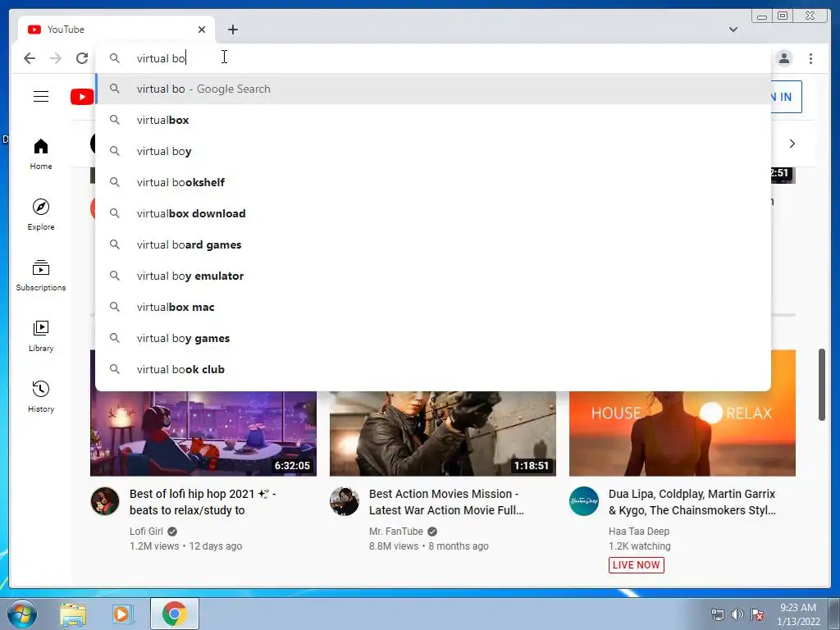Click the LIVE NOW badge
Image resolution: width=840 pixels, height=630 pixels.
point(637,565)
